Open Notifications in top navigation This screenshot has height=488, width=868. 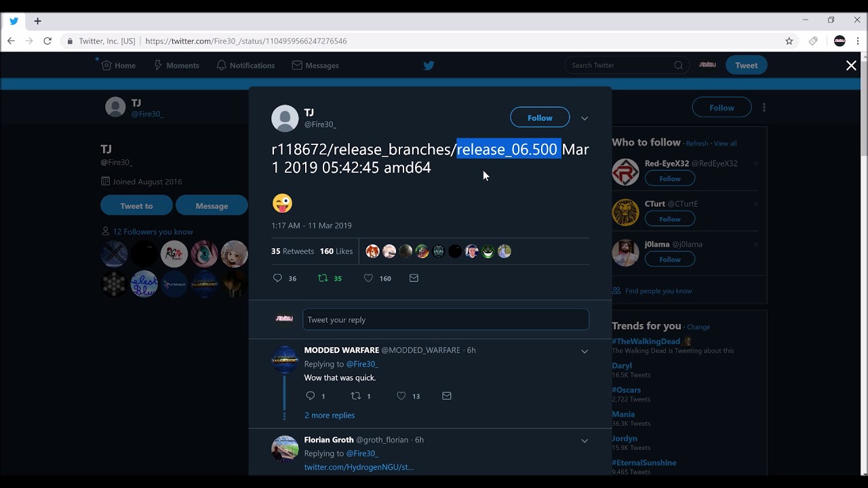(245, 66)
